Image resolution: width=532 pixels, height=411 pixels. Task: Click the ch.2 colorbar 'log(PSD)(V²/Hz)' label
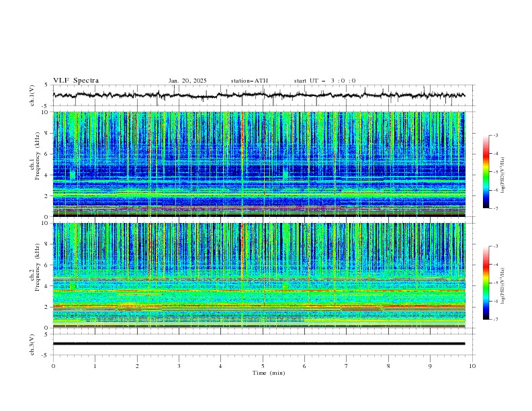coord(503,286)
